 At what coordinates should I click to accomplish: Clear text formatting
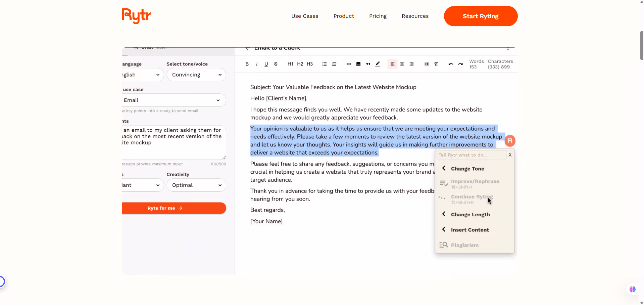[436, 64]
